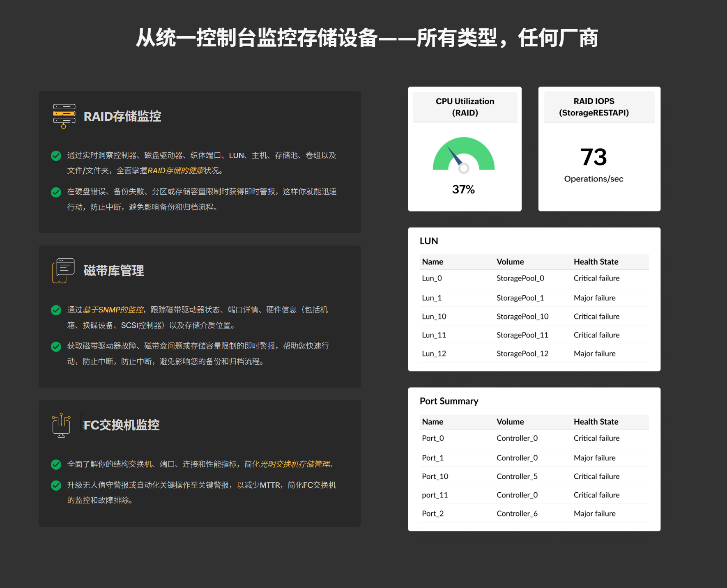The image size is (727, 588).
Task: Click green check beside 升级无人值守警报 bullet
Action: click(x=56, y=485)
